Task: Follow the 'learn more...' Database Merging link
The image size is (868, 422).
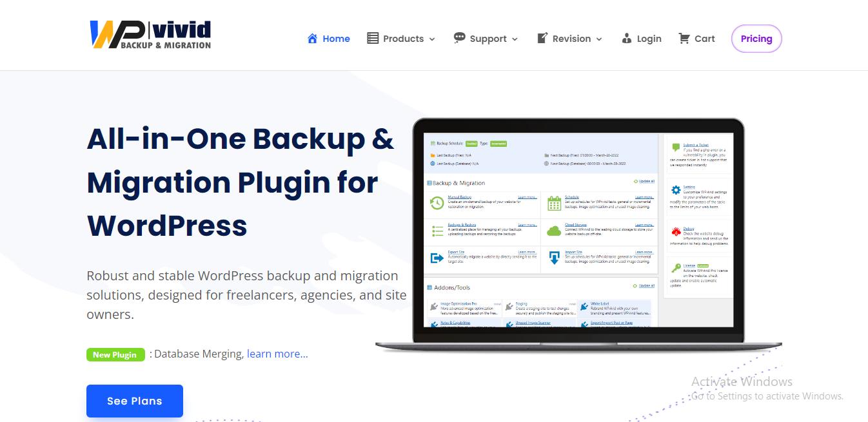Action: (277, 354)
